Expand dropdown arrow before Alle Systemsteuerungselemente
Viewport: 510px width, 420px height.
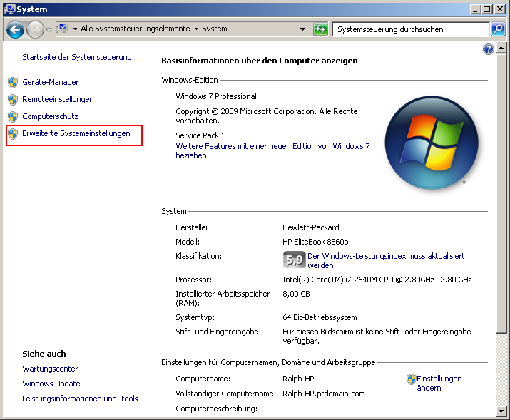75,29
